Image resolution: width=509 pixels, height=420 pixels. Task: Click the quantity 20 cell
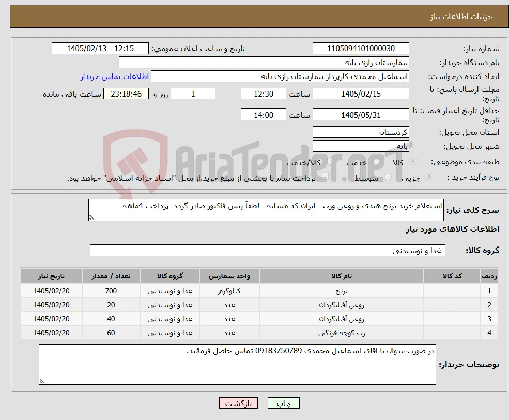pyautogui.click(x=111, y=305)
